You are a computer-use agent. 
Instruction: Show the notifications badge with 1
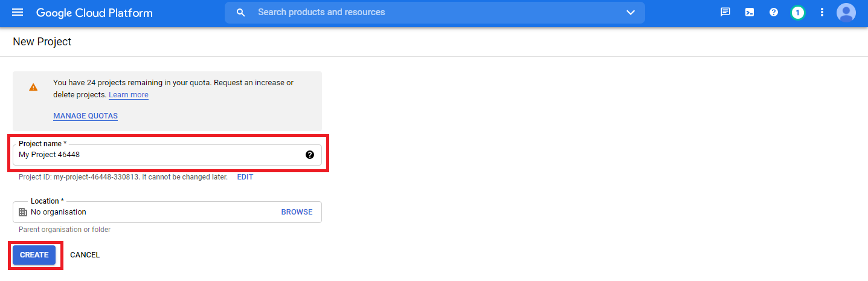tap(798, 12)
